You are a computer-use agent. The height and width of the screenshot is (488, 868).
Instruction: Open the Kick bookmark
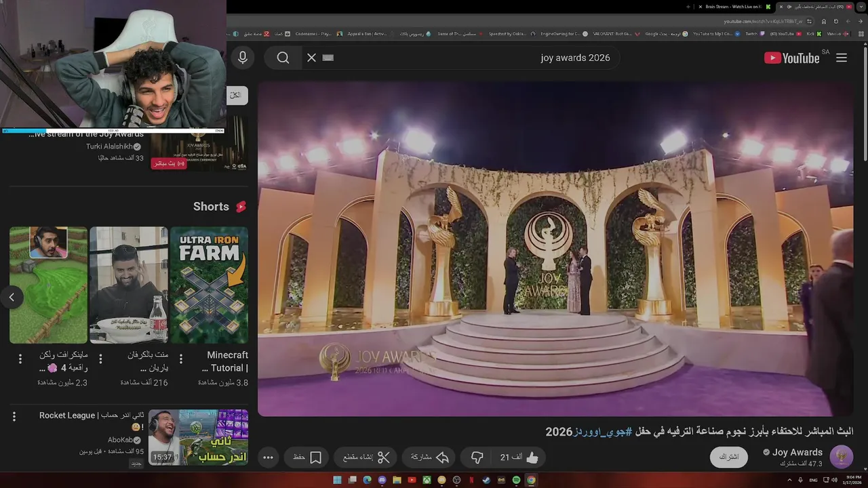814,34
